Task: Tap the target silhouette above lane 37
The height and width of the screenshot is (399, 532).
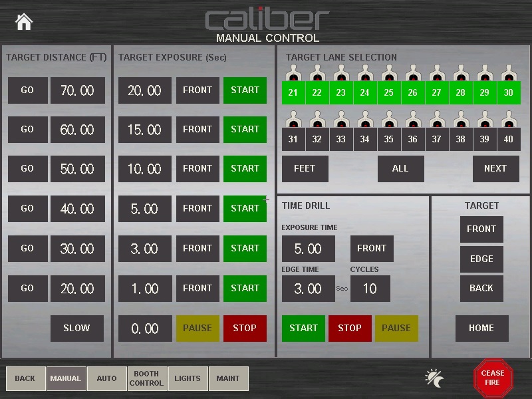Action: (x=436, y=120)
